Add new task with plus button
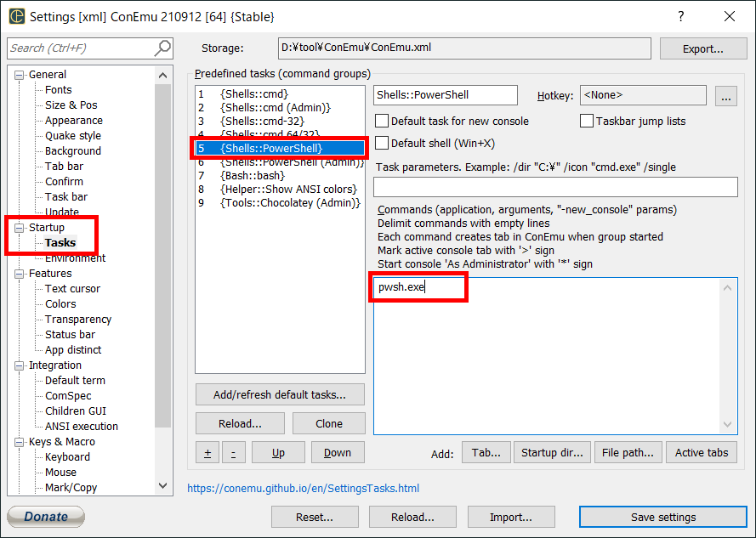The width and height of the screenshot is (756, 538). click(207, 453)
